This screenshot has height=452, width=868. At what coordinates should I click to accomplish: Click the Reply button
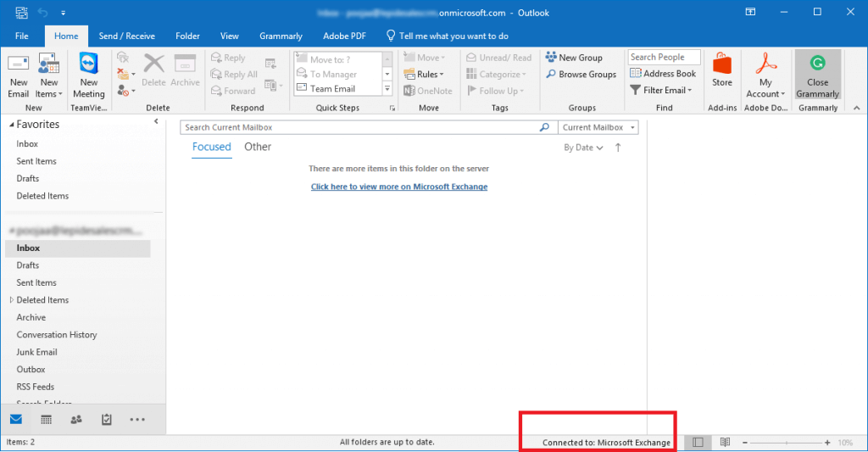[228, 58]
